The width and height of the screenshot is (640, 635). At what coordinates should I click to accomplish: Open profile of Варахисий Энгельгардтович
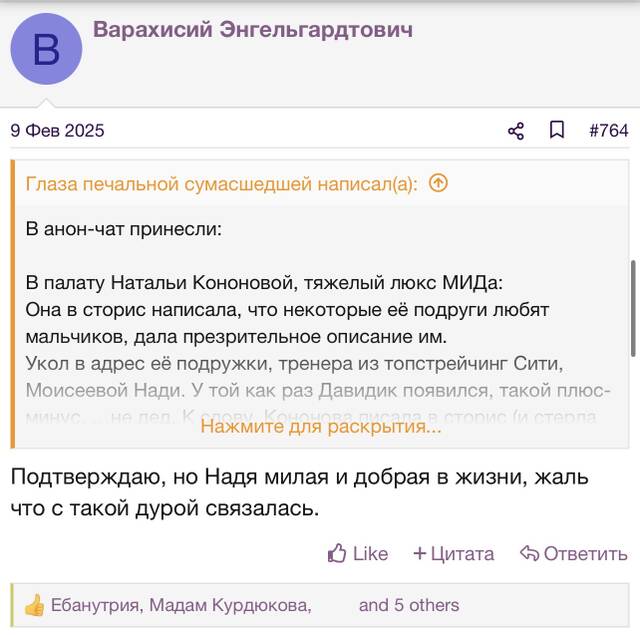coord(253,30)
